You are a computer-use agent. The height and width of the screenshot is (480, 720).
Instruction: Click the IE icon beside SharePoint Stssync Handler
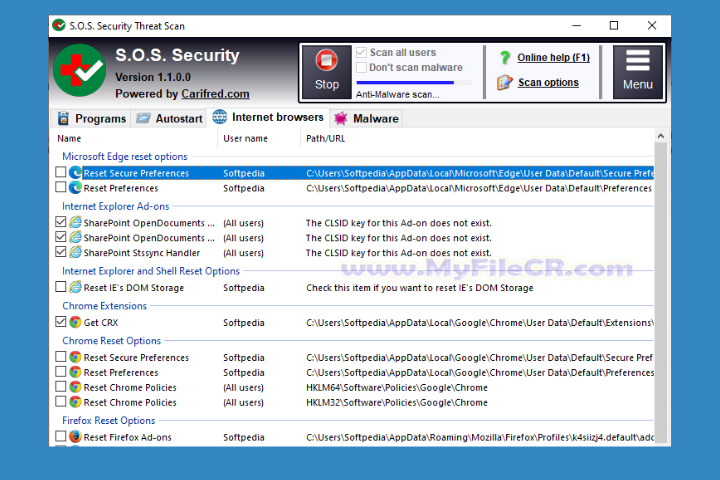click(75, 252)
